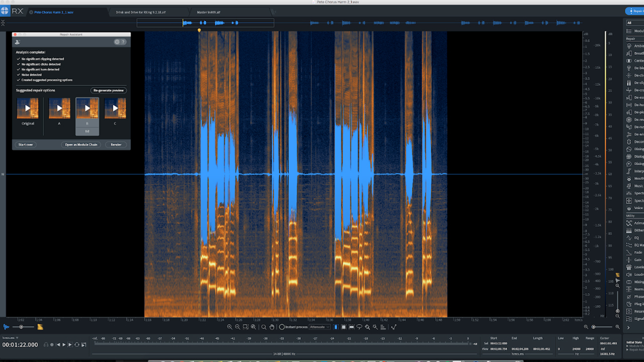
Task: Click the Zoom in icon below the spectrogram
Action: pos(230,327)
